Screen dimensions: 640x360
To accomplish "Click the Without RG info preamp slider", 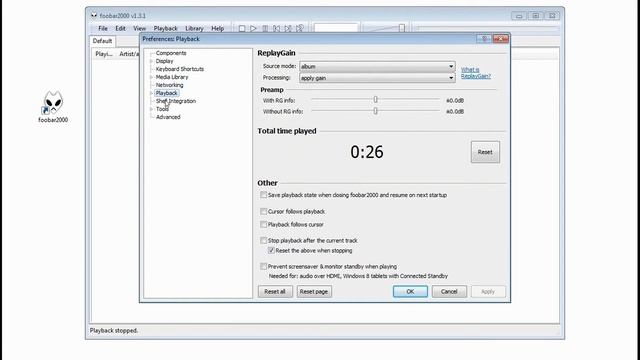I will tap(375, 111).
